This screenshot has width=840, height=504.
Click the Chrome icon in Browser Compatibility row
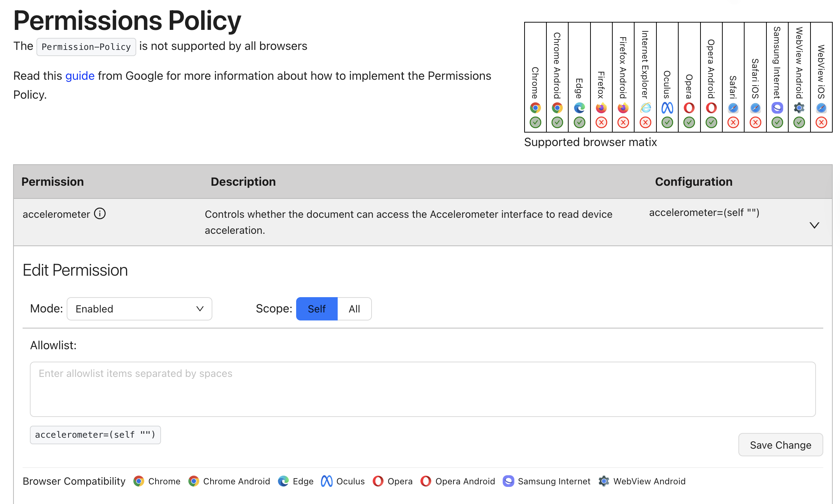point(139,481)
